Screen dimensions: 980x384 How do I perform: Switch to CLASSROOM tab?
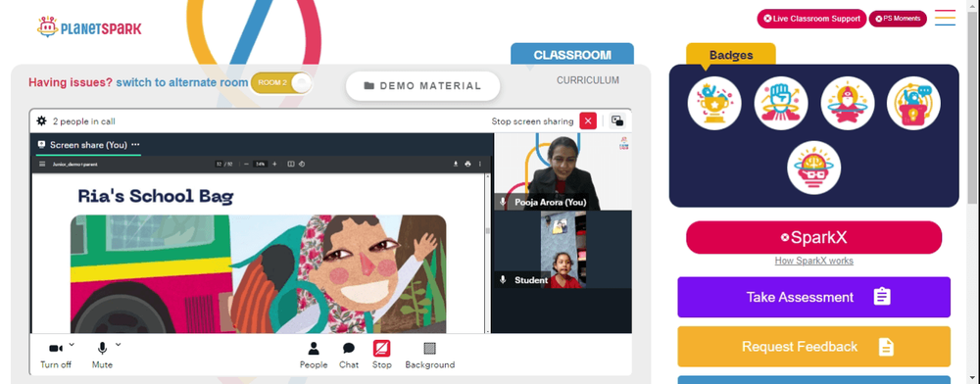pyautogui.click(x=572, y=54)
